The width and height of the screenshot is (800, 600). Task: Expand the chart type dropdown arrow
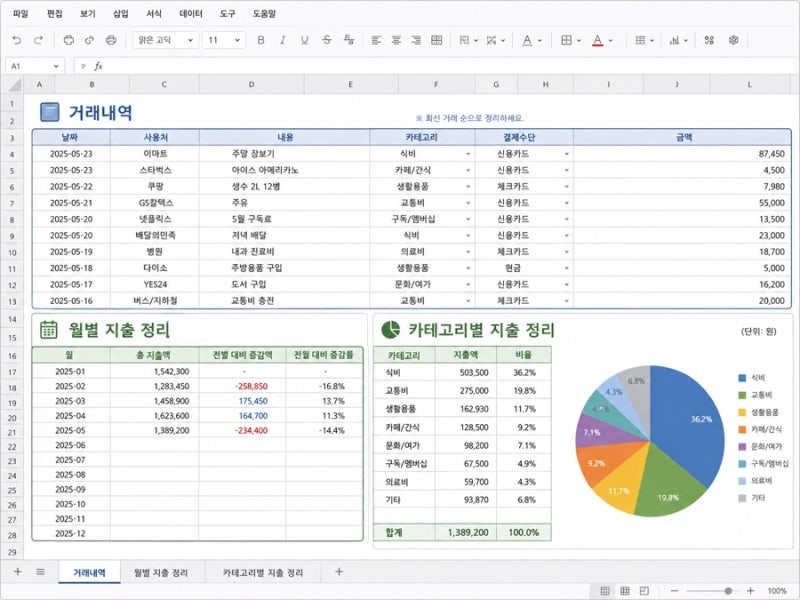point(686,40)
